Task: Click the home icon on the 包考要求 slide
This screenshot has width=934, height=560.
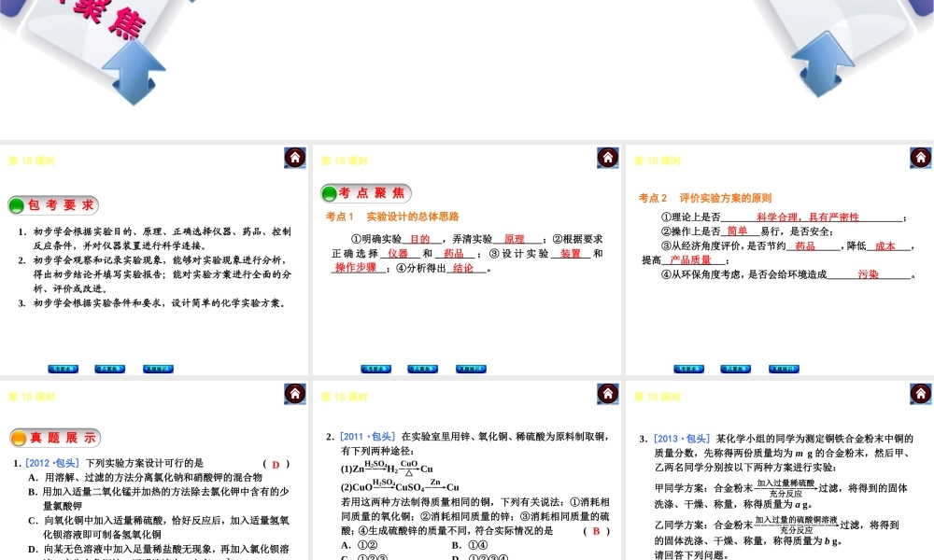Action: click(x=295, y=158)
